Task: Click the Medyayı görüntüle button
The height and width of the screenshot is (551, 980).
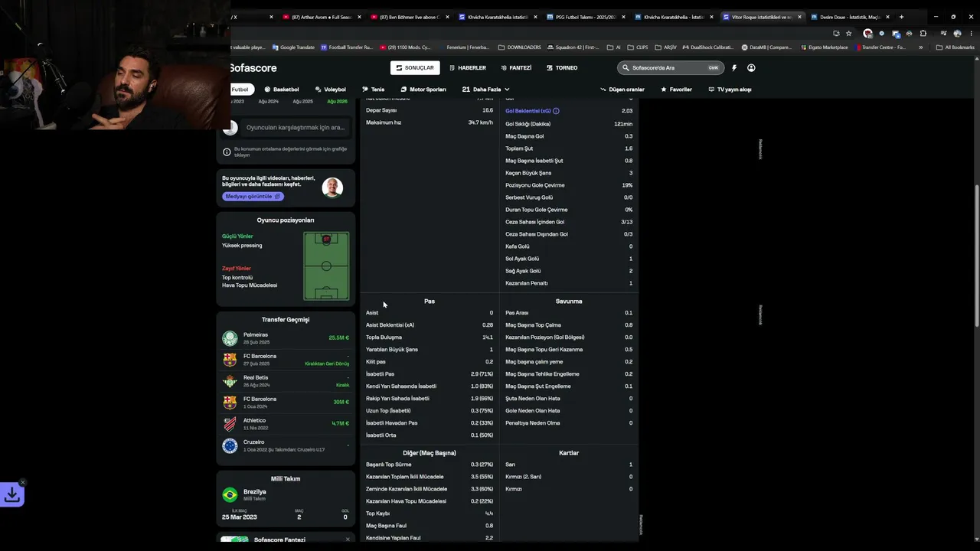Action: 253,197
